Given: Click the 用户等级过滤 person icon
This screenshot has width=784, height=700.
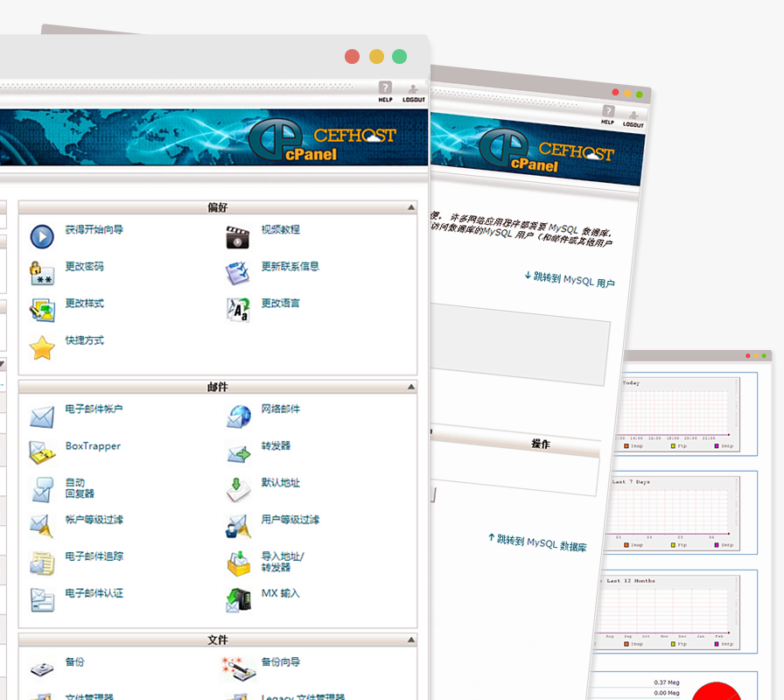Looking at the screenshot, I should tap(238, 527).
